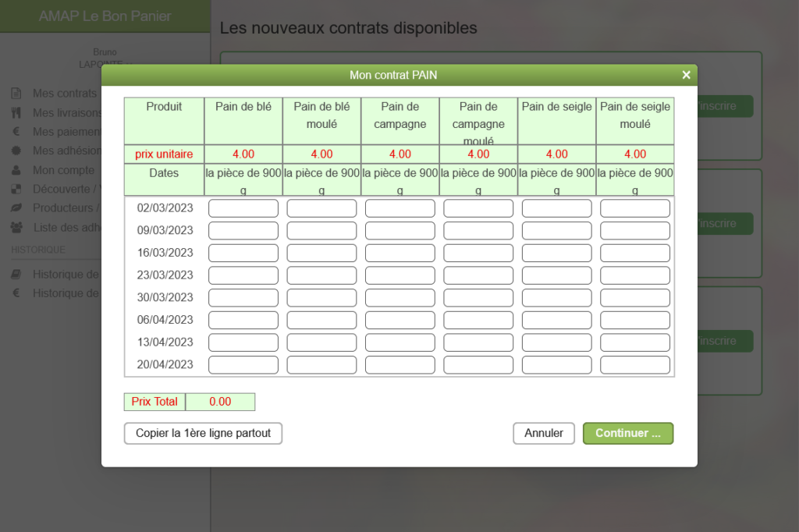Click Copier la 1ère ligne partout
Viewport: 799px width, 532px height.
point(203,433)
